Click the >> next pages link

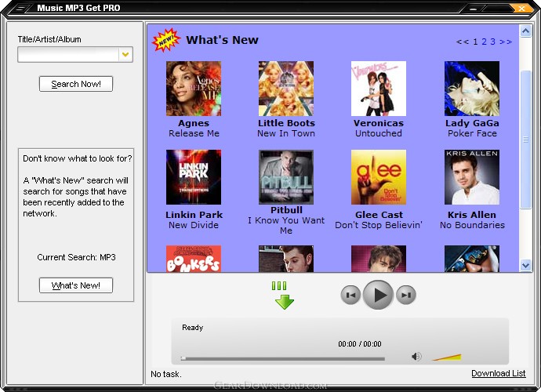point(506,42)
